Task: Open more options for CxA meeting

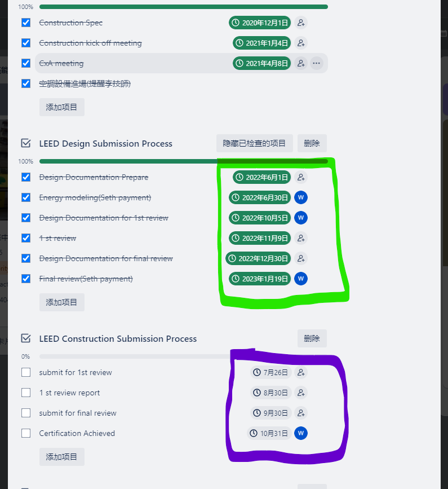Action: (x=317, y=63)
